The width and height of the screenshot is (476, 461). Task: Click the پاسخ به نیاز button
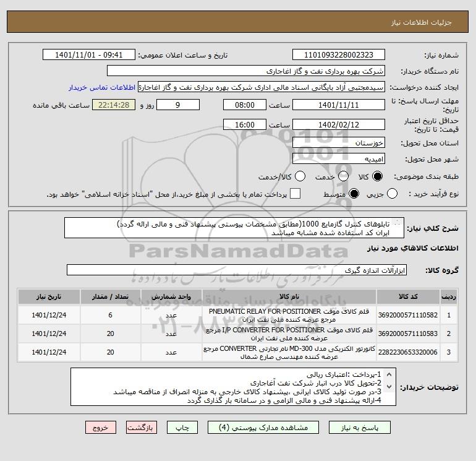[360, 427]
